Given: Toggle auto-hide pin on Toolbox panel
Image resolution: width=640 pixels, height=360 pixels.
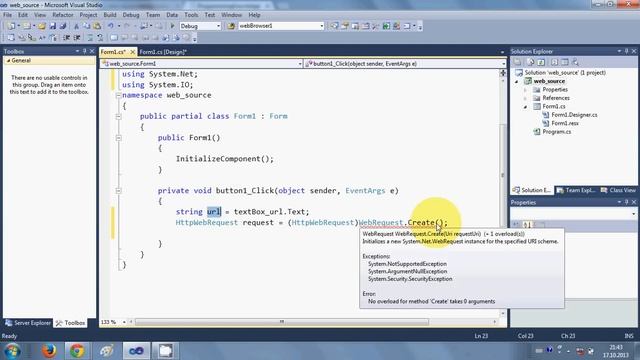Looking at the screenshot, I should pos(85,51).
